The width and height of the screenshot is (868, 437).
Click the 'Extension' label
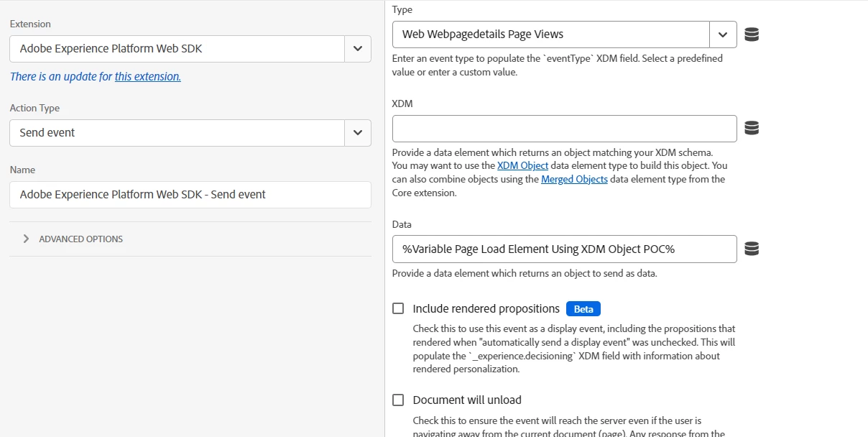[x=30, y=24]
